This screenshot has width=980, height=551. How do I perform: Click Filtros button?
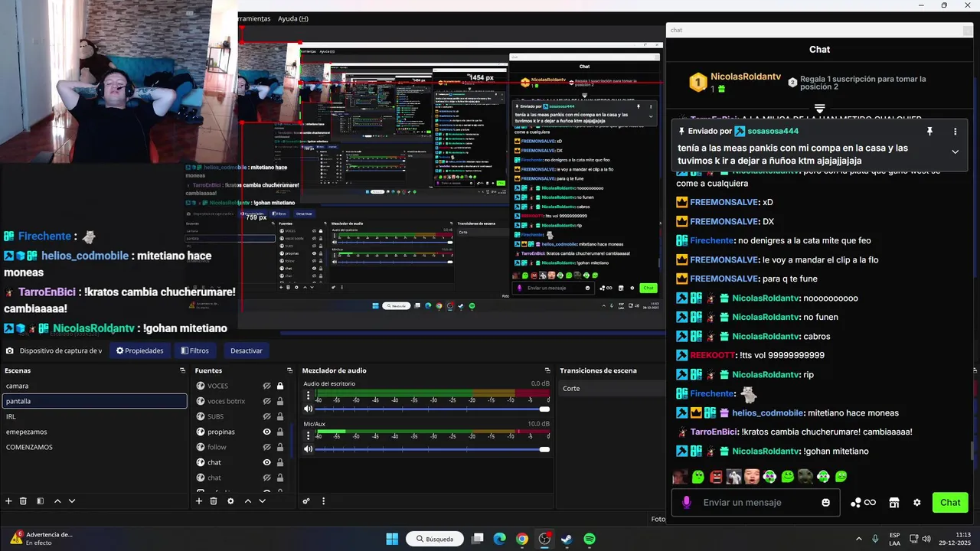point(194,350)
